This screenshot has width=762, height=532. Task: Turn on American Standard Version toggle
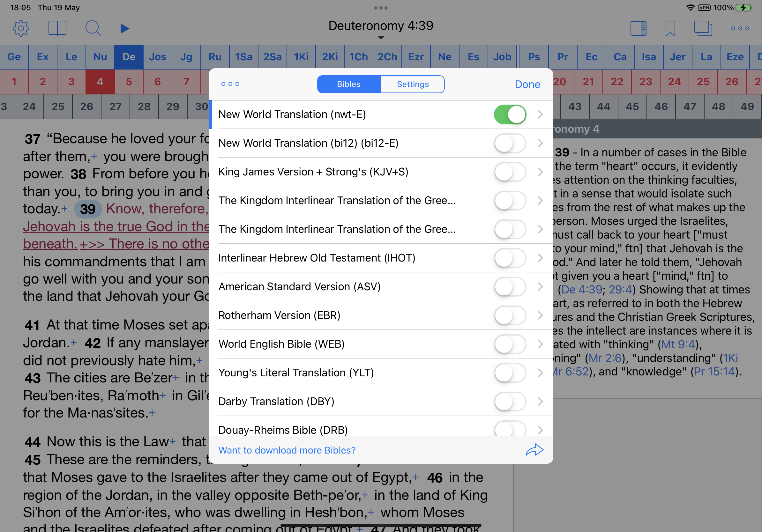point(510,286)
